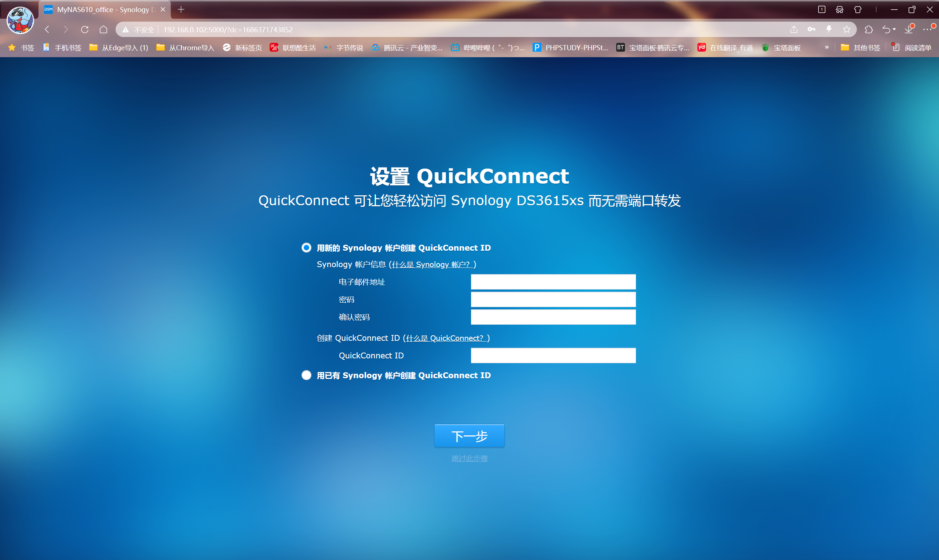Click the 下一步 button
This screenshot has height=560, width=939.
[x=469, y=436]
